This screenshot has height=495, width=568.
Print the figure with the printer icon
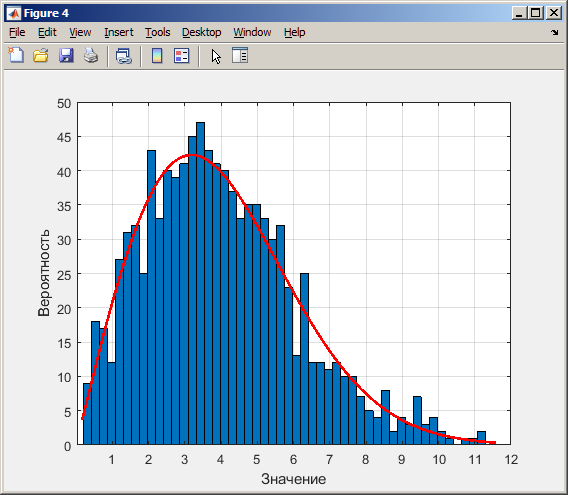(x=91, y=56)
